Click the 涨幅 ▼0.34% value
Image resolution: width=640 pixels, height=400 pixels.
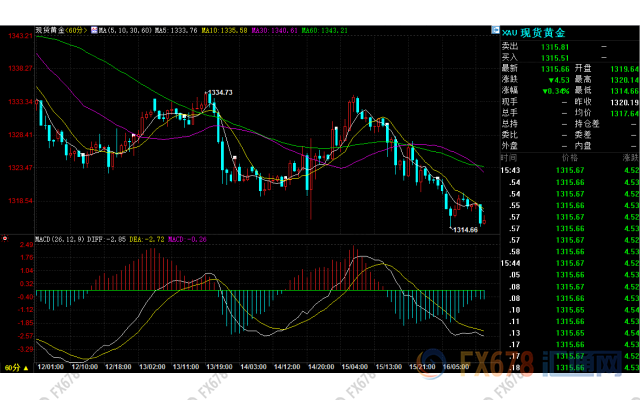(x=556, y=91)
